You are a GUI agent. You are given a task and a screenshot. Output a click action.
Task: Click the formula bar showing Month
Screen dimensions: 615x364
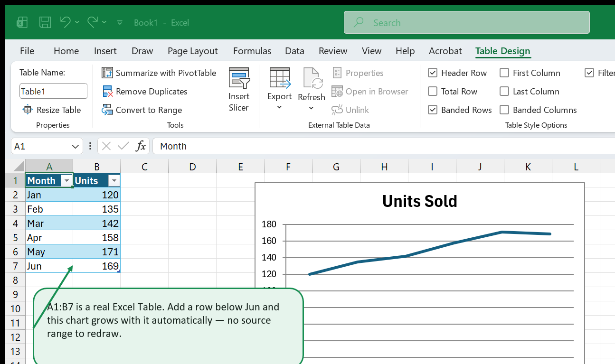(384, 146)
